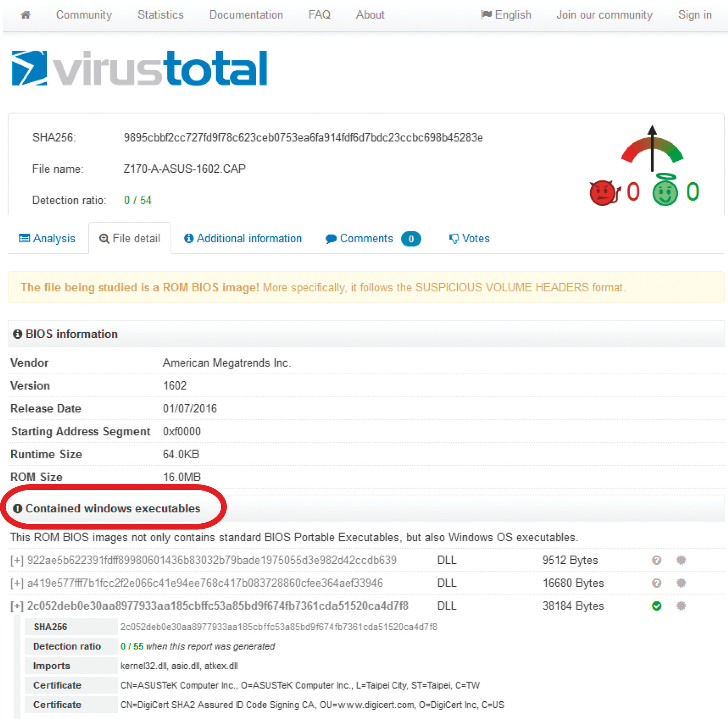728x719 pixels.
Task: Click the gear icon on 9512 Bytes row
Action: [x=681, y=560]
